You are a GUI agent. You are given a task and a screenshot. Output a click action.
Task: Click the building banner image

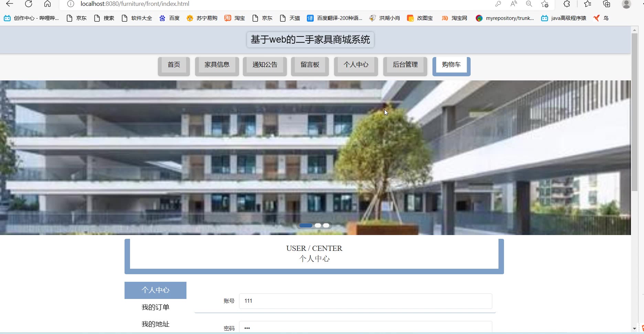pos(315,158)
